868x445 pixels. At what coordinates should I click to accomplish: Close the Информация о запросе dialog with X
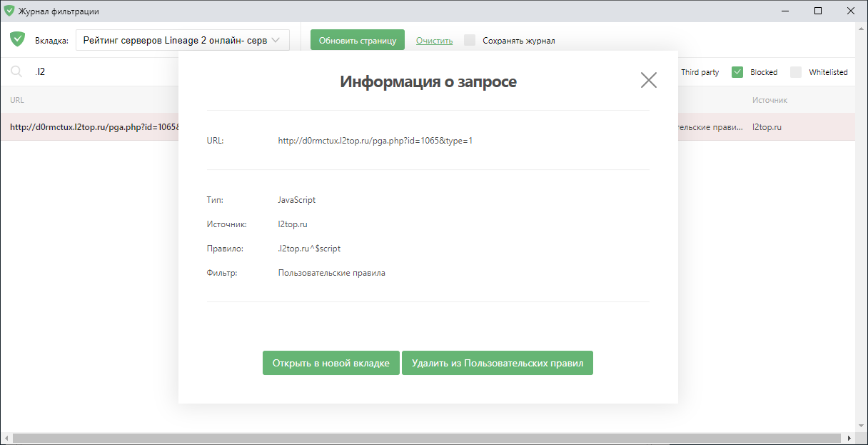[648, 80]
